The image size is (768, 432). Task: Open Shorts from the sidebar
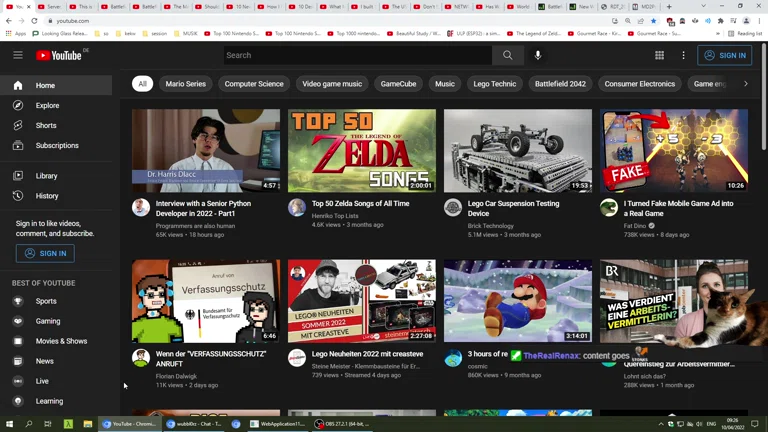pyautogui.click(x=46, y=125)
